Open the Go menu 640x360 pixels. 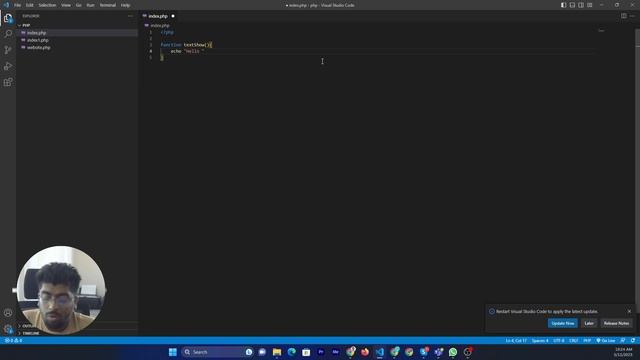[78, 5]
